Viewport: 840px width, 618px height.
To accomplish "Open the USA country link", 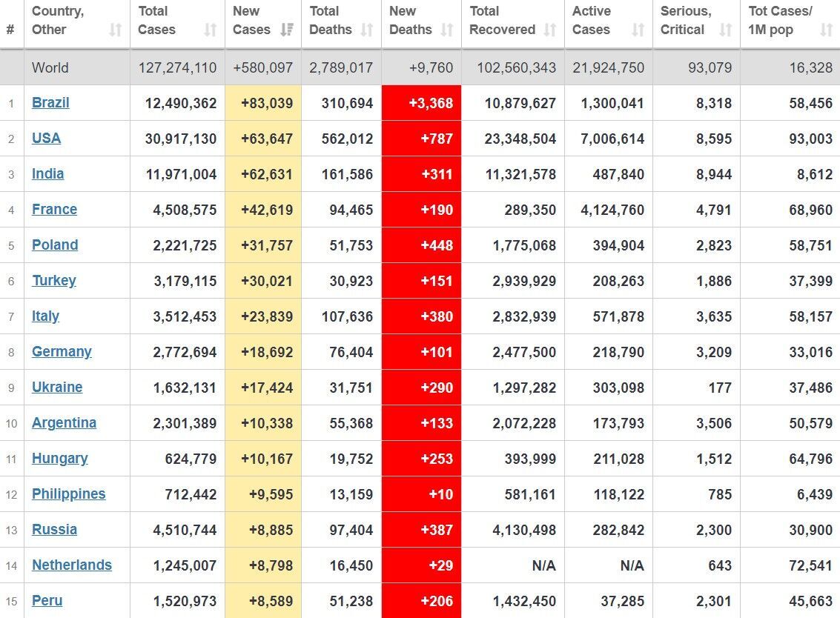I will (x=46, y=138).
